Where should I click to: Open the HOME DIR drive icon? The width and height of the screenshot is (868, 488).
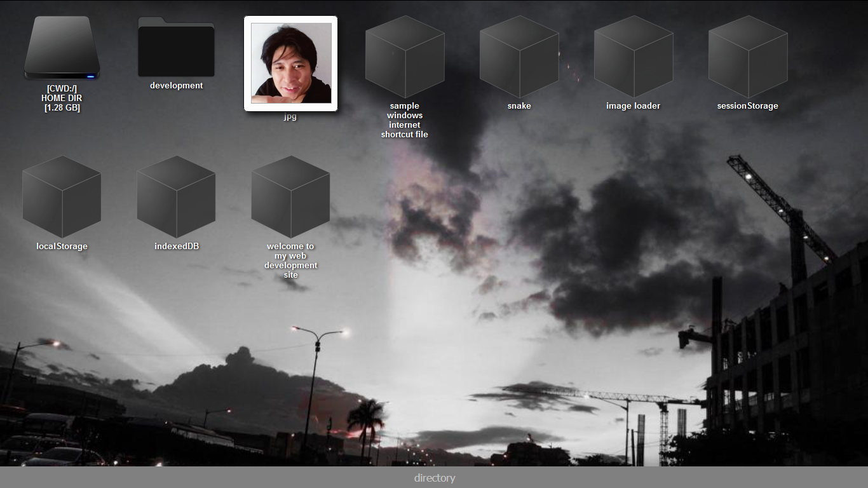pos(62,48)
